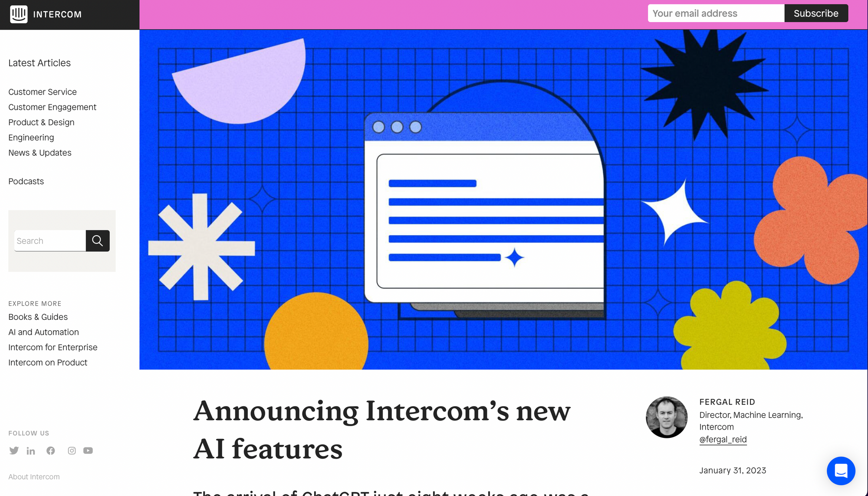Screen dimensions: 868x496
Task: Select the News & Updates category
Action: pyautogui.click(x=39, y=152)
